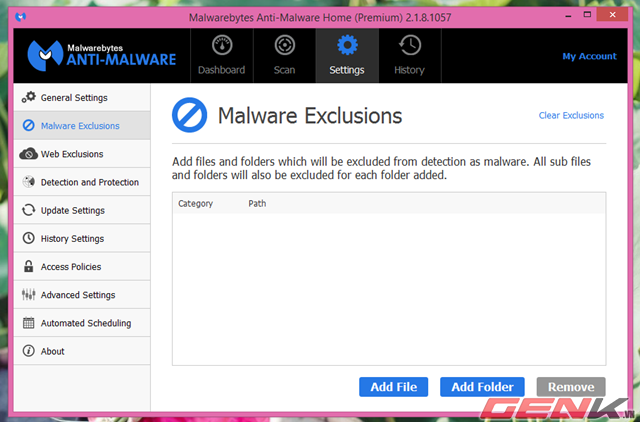Select the Settings tab label
The image size is (640, 422).
point(347,70)
